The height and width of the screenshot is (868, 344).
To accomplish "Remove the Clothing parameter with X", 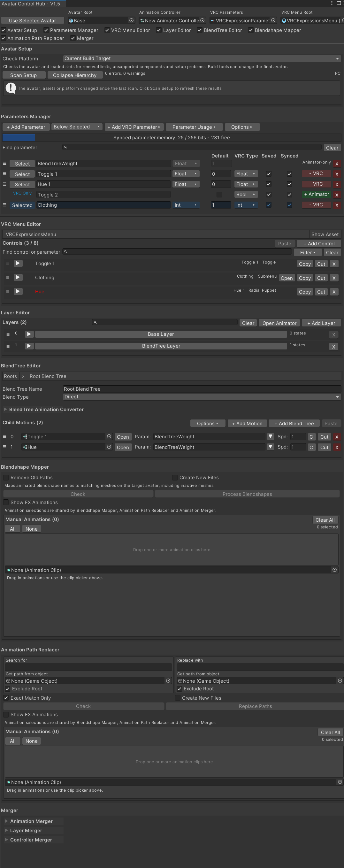I will pyautogui.click(x=337, y=205).
